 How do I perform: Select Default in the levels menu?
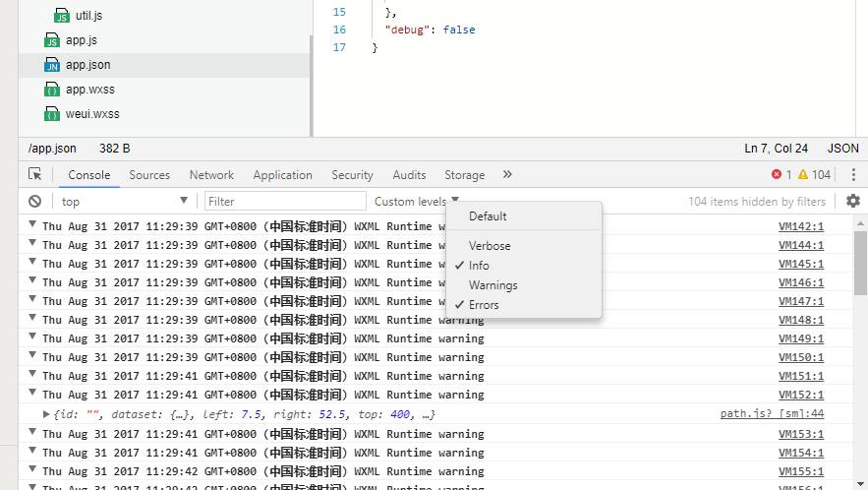(x=488, y=216)
